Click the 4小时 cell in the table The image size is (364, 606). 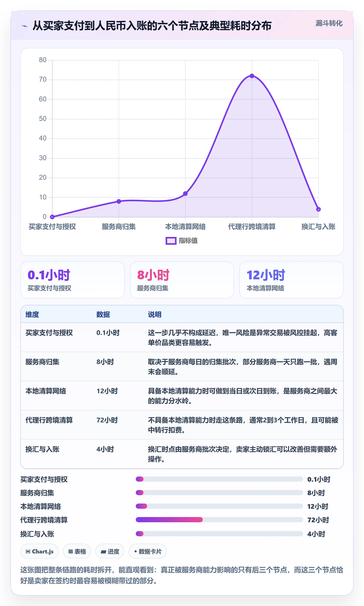(105, 449)
